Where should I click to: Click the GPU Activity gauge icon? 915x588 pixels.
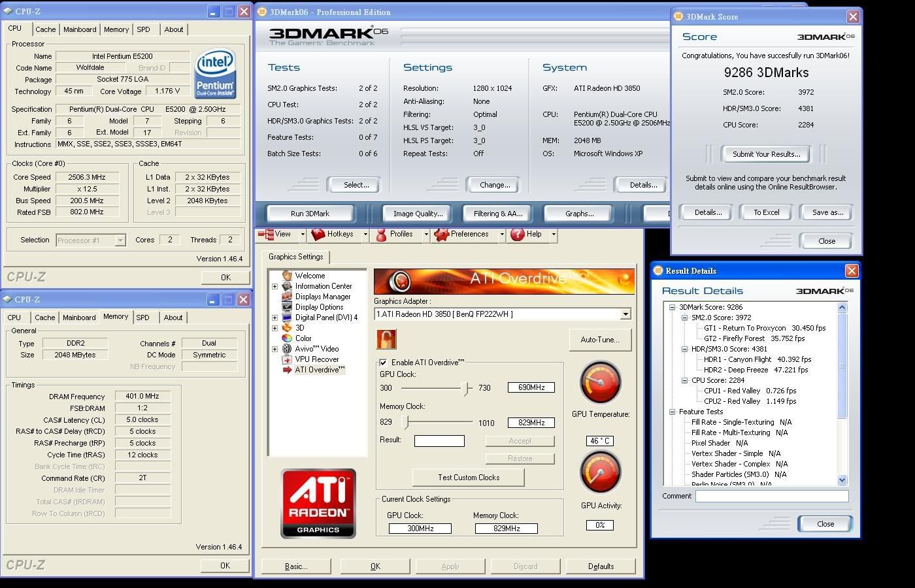(600, 472)
